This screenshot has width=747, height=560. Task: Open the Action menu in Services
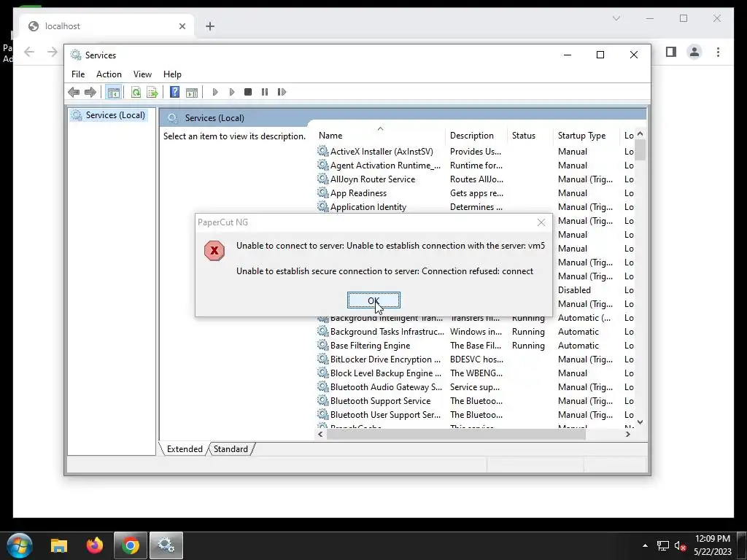click(109, 74)
